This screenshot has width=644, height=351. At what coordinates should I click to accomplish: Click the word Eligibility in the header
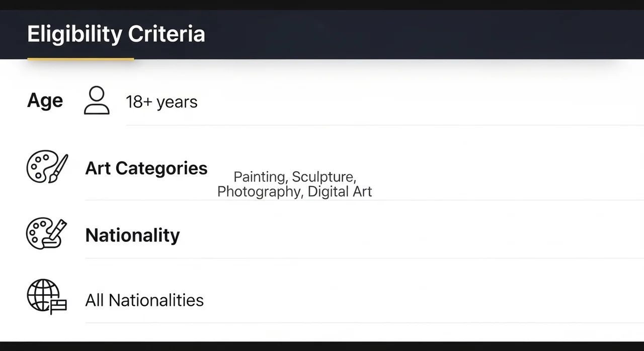[x=74, y=34]
